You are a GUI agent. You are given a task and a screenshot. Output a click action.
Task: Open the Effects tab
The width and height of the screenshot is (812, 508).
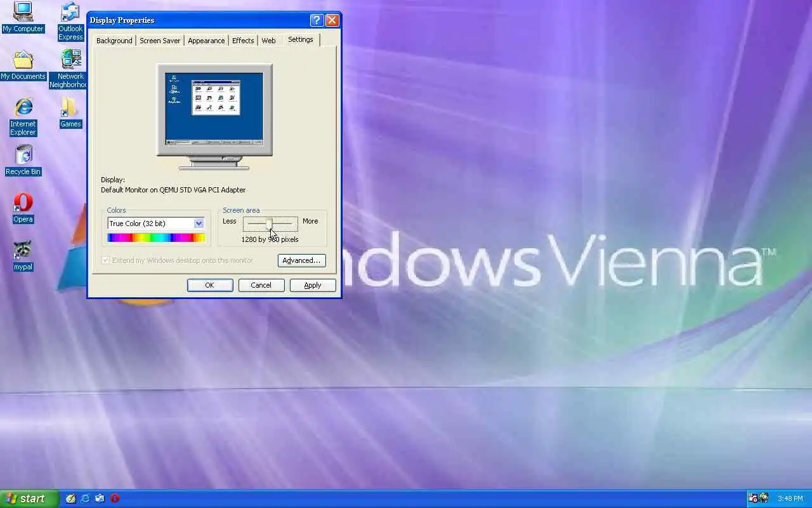243,41
